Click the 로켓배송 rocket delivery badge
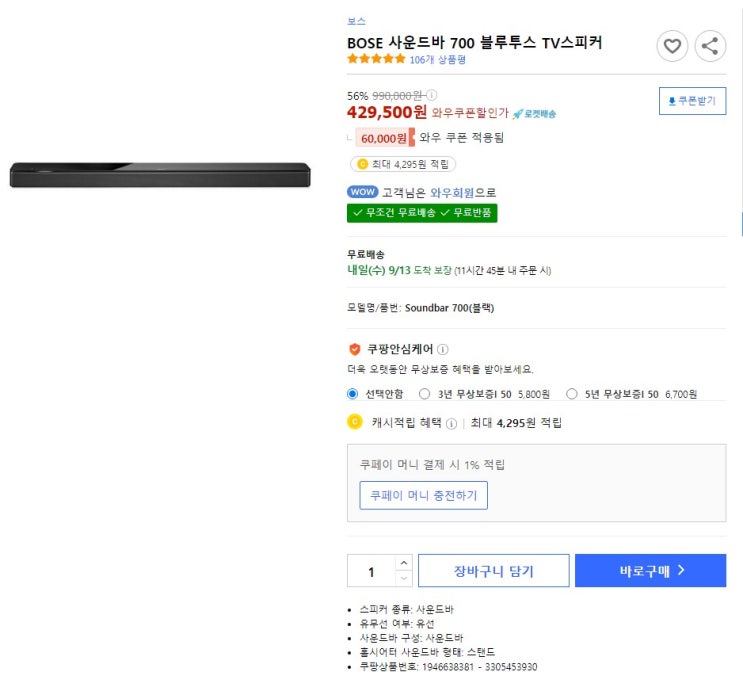Image resolution: width=743 pixels, height=691 pixels. tap(537, 113)
